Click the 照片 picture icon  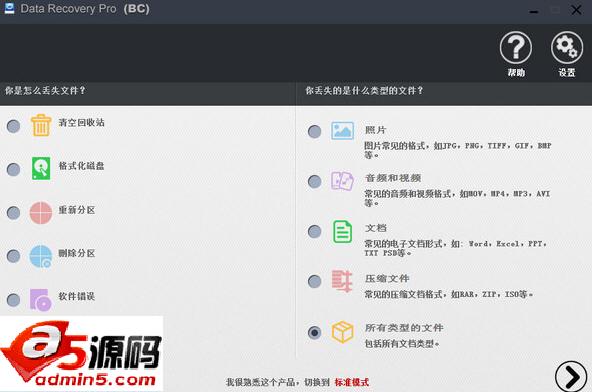(342, 131)
